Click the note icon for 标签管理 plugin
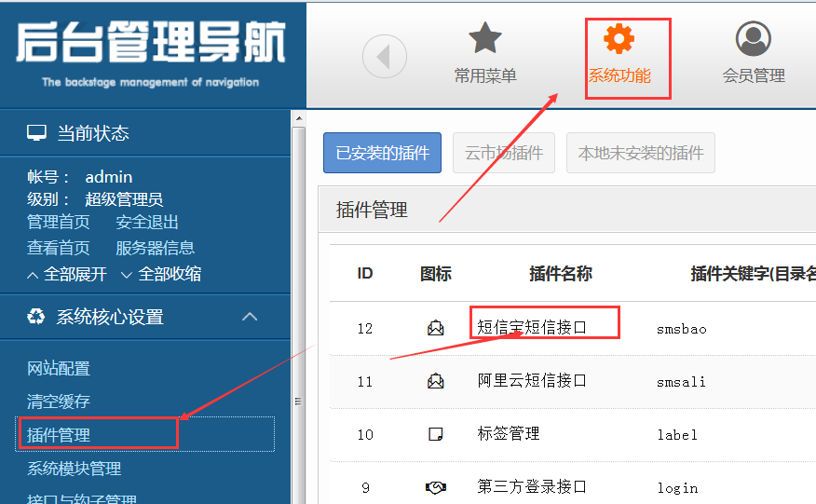 pos(435,434)
